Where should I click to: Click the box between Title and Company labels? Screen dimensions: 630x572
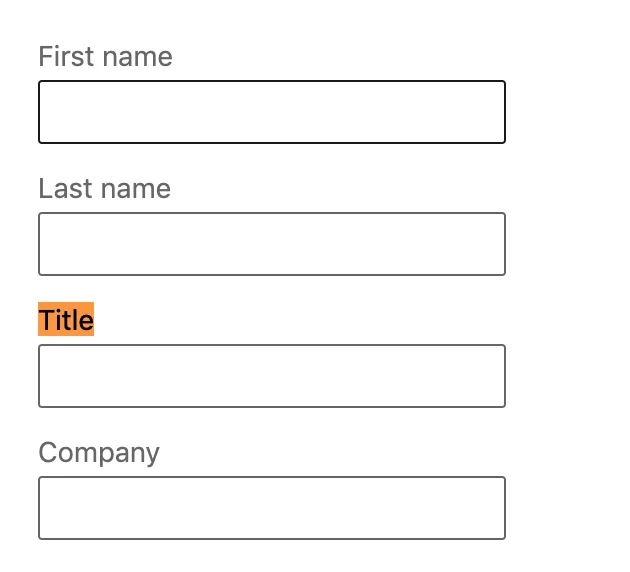click(271, 376)
